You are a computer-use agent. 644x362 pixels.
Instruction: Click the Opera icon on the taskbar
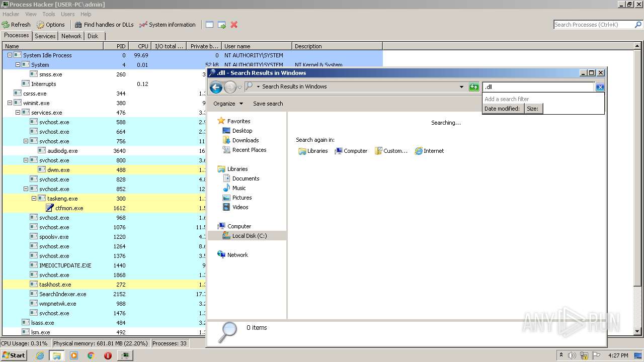click(108, 355)
